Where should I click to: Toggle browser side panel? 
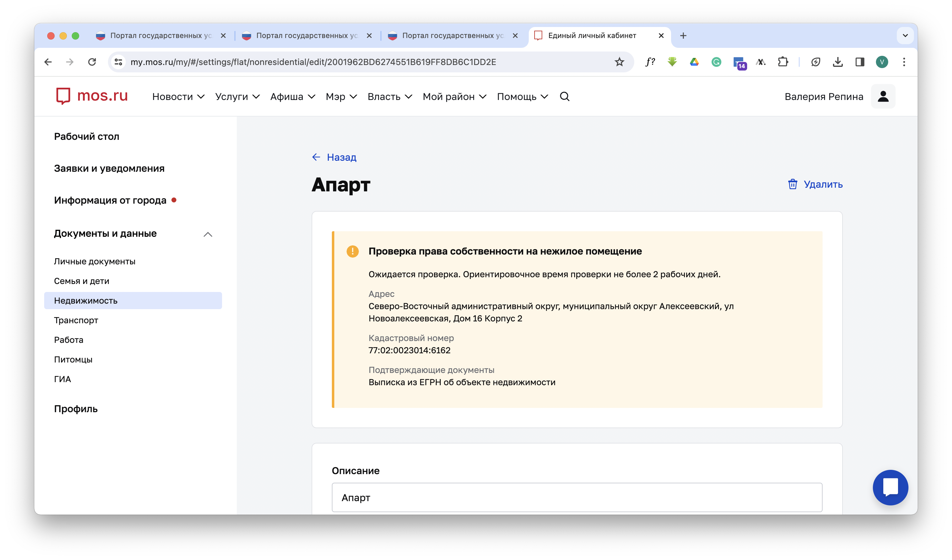[860, 62]
